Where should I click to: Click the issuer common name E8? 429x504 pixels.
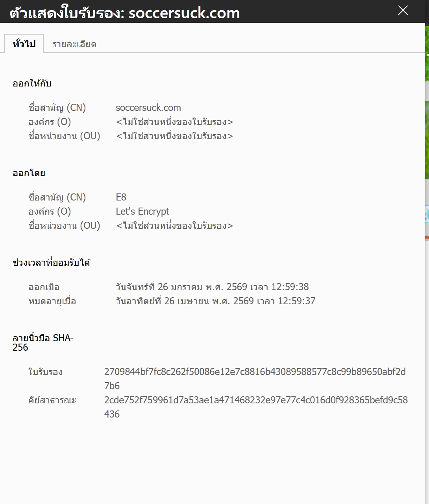click(121, 197)
